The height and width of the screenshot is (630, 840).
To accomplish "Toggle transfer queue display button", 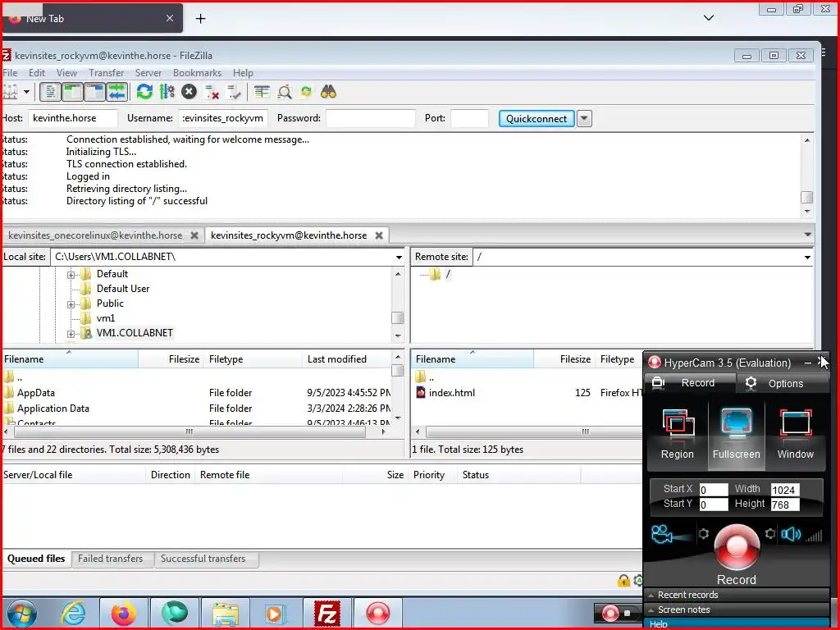I will tap(116, 92).
